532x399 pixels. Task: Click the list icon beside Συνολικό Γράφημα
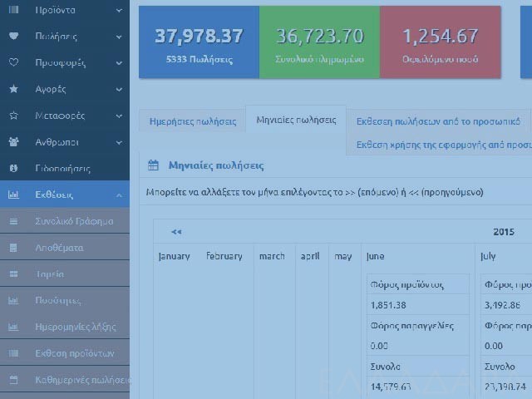pyautogui.click(x=13, y=221)
